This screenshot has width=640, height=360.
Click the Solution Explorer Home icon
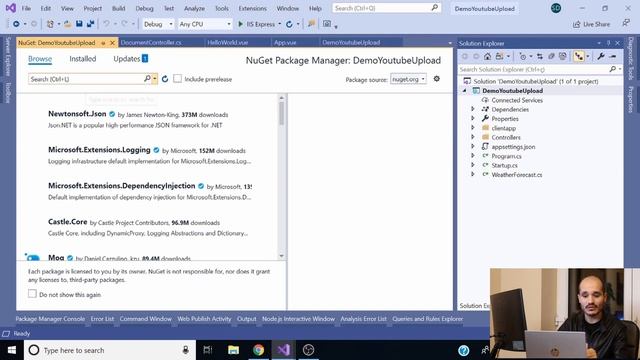[487, 56]
